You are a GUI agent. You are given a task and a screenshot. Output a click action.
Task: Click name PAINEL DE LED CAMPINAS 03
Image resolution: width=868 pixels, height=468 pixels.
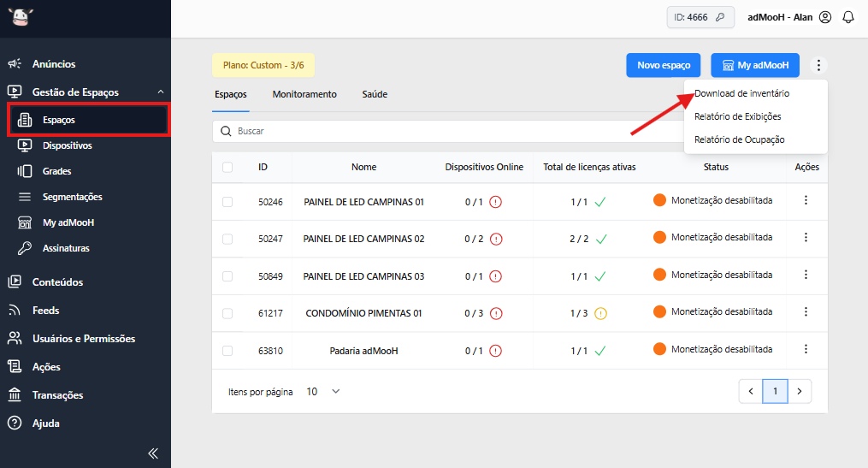coord(363,276)
